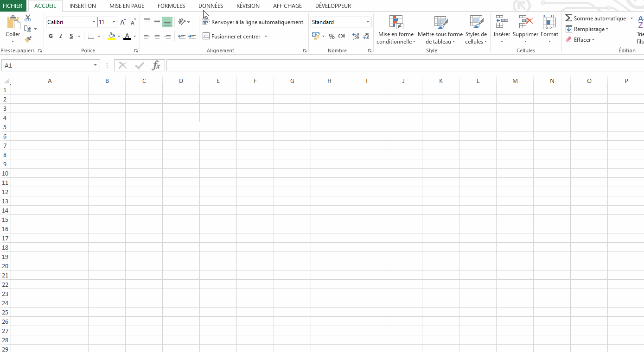The height and width of the screenshot is (352, 644).
Task: Click the Percent Style icon
Action: point(332,36)
